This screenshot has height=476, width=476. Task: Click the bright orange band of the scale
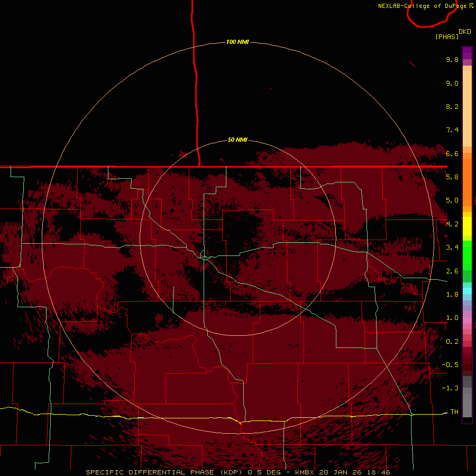(x=467, y=182)
